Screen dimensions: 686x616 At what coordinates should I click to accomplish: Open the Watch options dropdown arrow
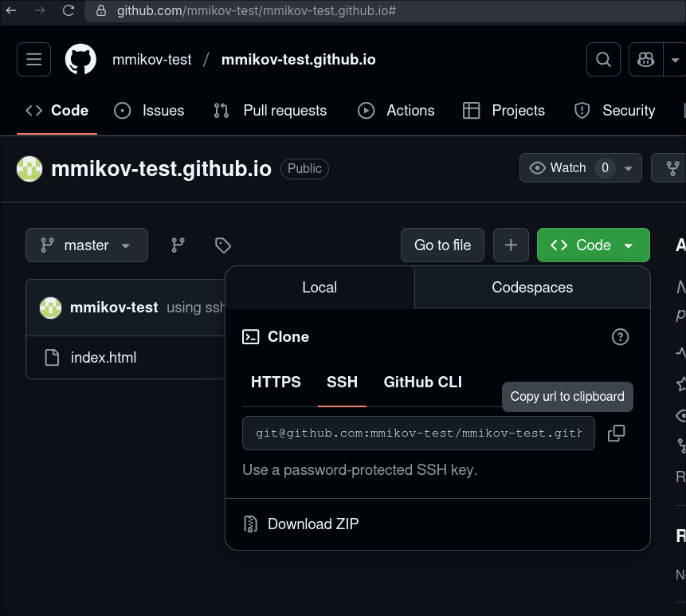(x=629, y=168)
